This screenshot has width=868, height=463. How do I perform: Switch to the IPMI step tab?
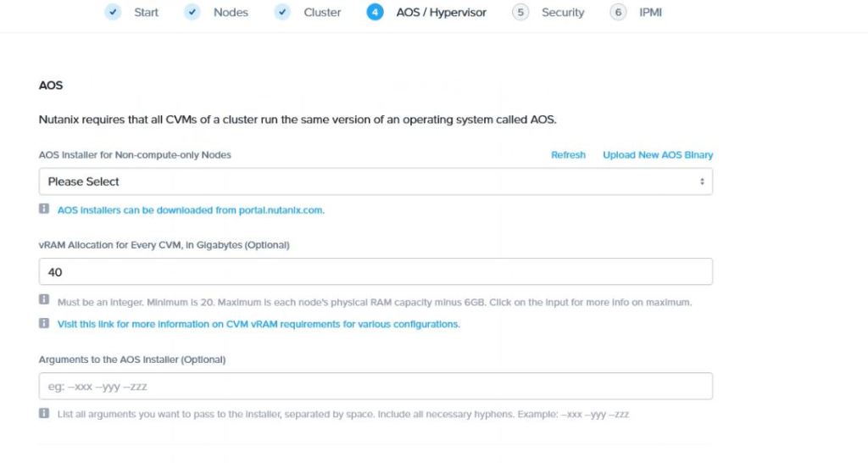point(650,13)
